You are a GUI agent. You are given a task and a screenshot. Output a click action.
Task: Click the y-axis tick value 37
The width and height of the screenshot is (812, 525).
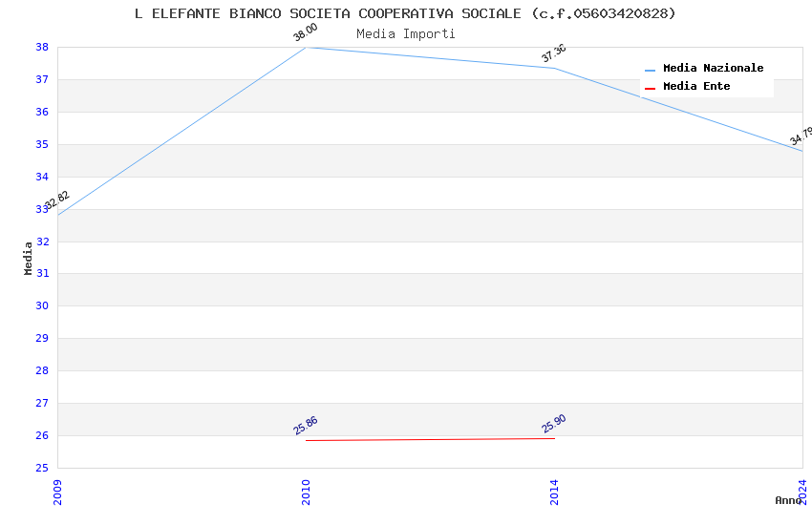(x=42, y=79)
